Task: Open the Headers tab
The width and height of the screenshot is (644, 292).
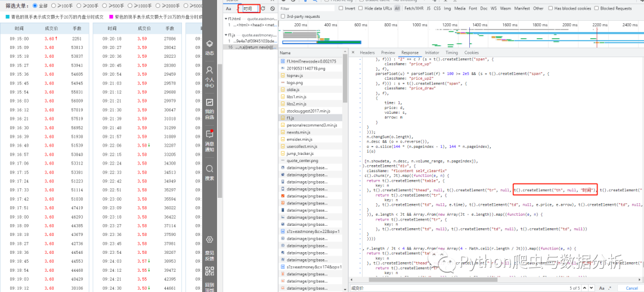Action: 367,52
